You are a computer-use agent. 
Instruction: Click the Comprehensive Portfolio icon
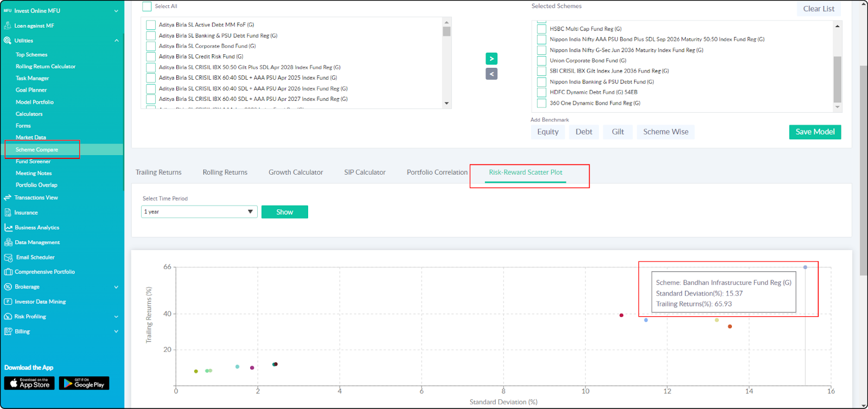[x=8, y=272]
